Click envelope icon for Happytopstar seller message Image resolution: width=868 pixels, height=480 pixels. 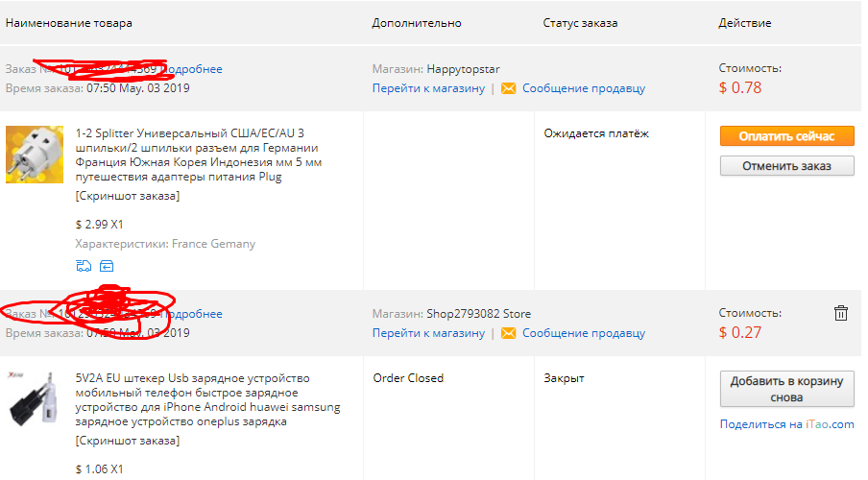pos(508,88)
